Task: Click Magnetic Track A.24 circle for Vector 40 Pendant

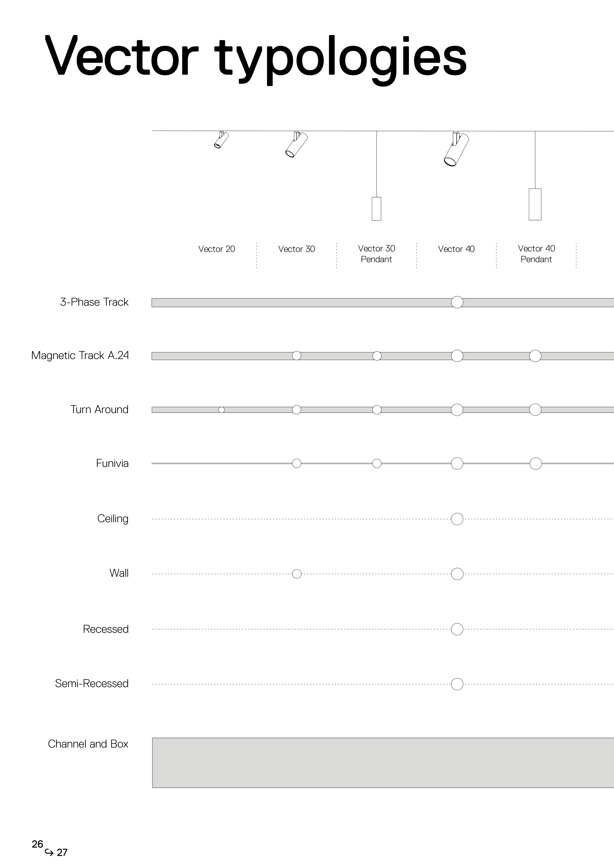Action: click(x=535, y=356)
